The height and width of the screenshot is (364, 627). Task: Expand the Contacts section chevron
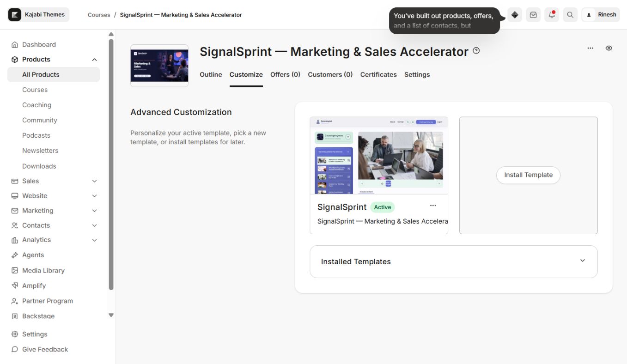(x=94, y=225)
